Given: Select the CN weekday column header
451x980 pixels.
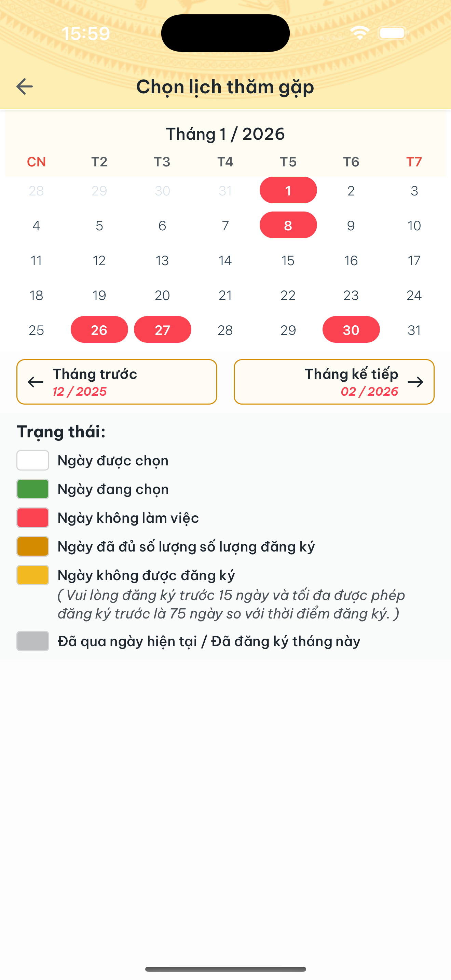Looking at the screenshot, I should coord(36,162).
